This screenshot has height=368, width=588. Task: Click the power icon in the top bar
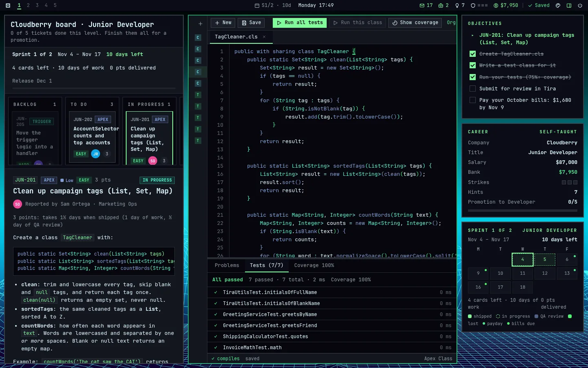[x=580, y=6]
